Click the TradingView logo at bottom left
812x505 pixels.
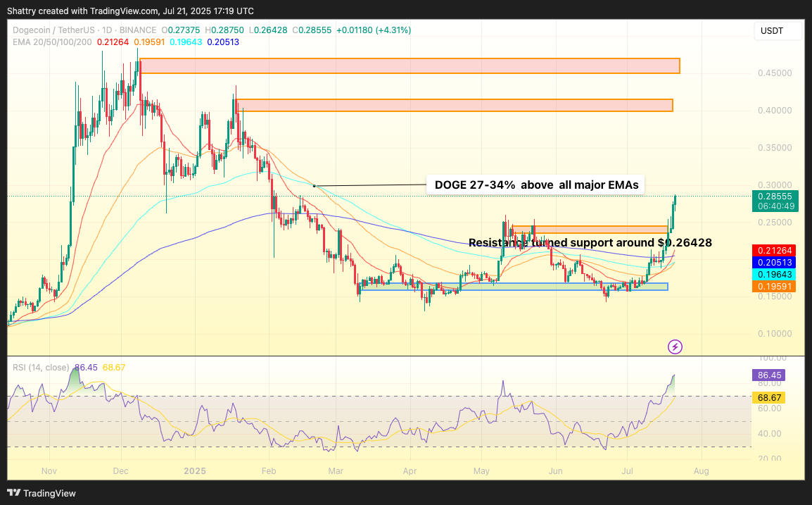[x=42, y=493]
